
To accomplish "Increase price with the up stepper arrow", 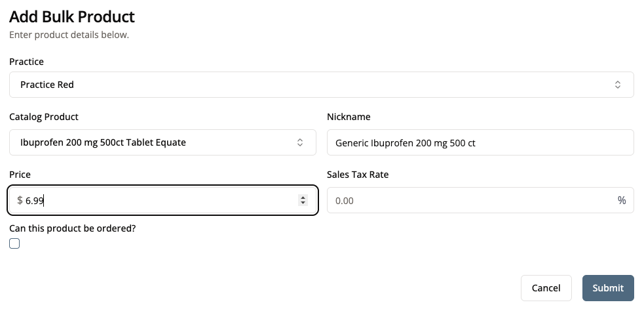I will (303, 197).
